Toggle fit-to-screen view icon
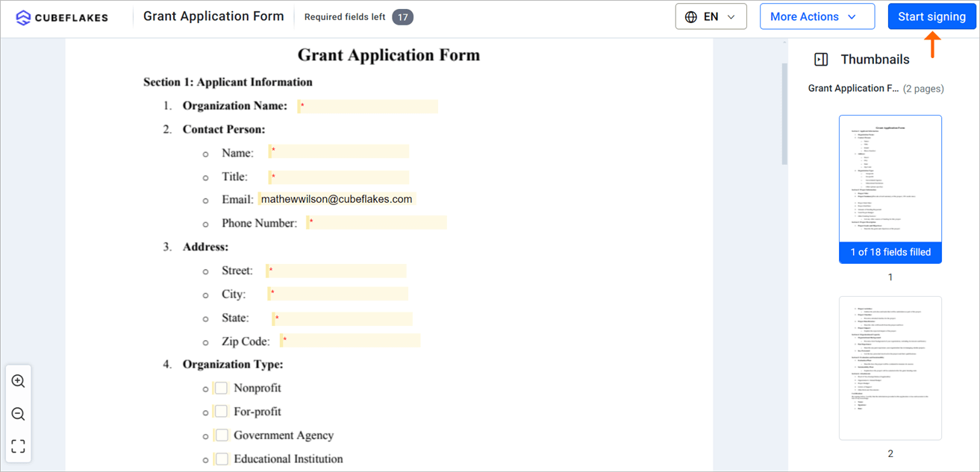980x472 pixels. click(x=19, y=446)
